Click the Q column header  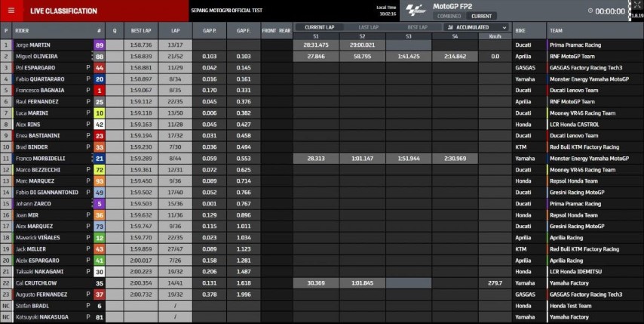tap(115, 30)
